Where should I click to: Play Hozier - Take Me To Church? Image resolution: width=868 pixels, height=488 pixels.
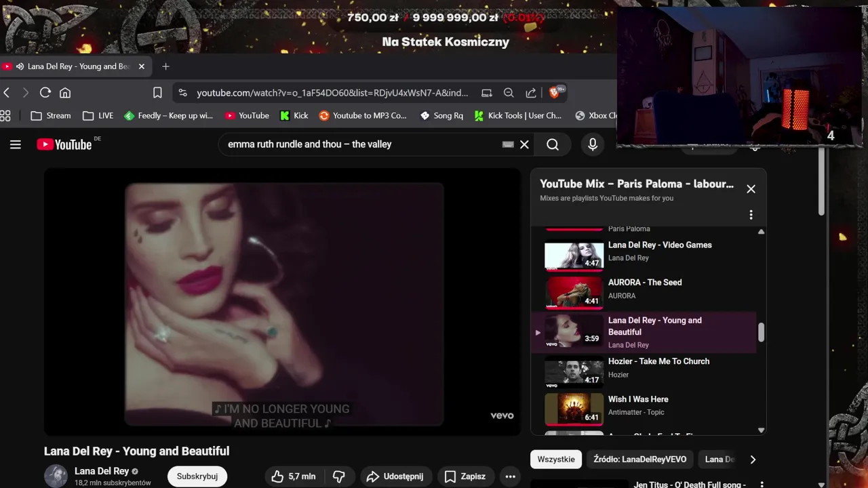[x=658, y=362]
